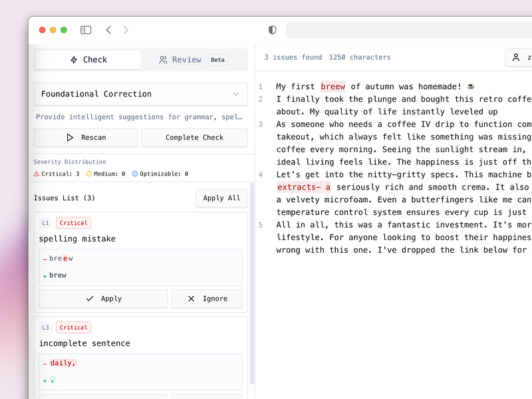Click the suggested word 'brew'
The width and height of the screenshot is (532, 399).
pyautogui.click(x=58, y=275)
